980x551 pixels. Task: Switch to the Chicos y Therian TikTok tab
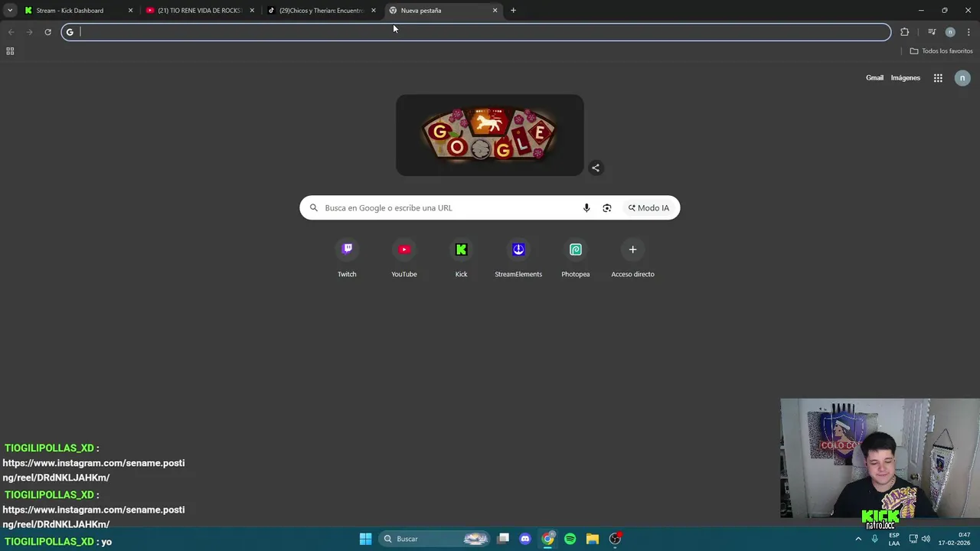(x=322, y=11)
